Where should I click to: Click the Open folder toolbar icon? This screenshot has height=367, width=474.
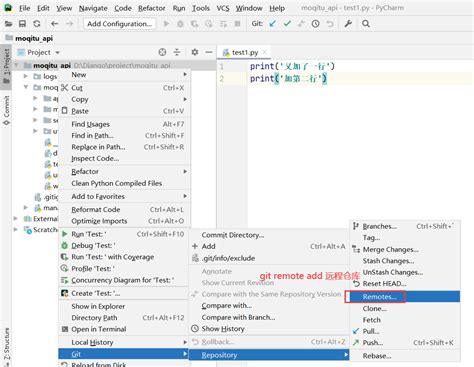tap(8, 24)
